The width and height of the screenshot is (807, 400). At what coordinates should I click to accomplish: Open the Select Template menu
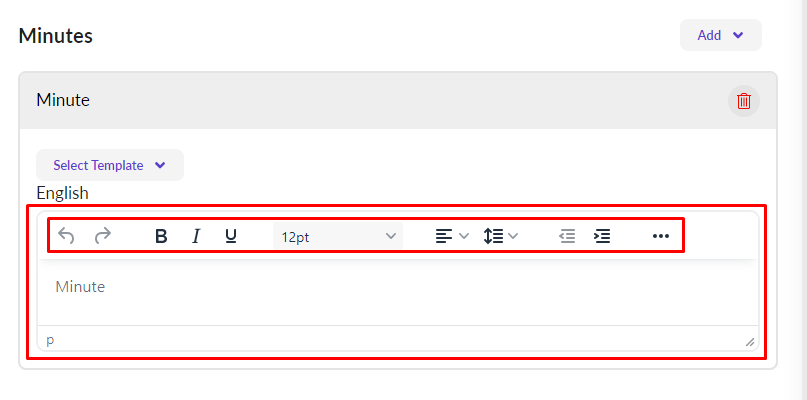[109, 165]
